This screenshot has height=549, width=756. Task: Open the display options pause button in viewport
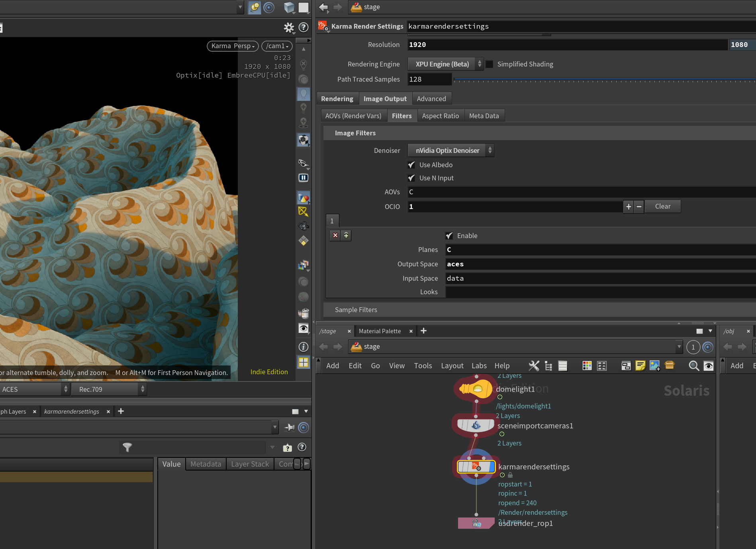tap(303, 178)
